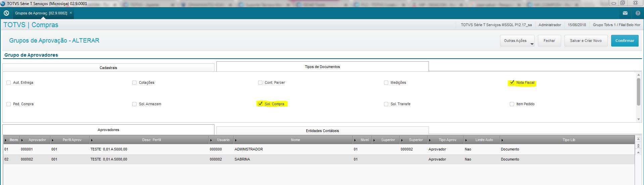The width and height of the screenshot is (644, 185).
Task: Click the TOTVS window title icon
Action: pyautogui.click(x=3, y=3)
